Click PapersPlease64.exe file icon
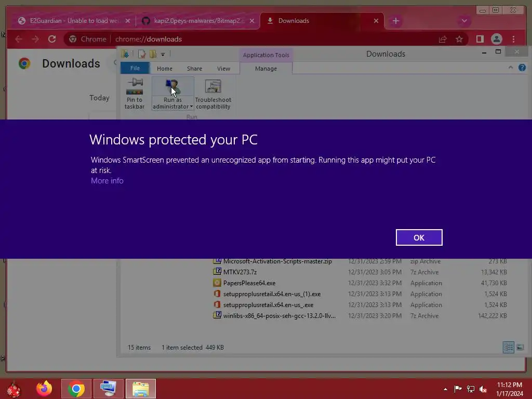 pyautogui.click(x=217, y=283)
